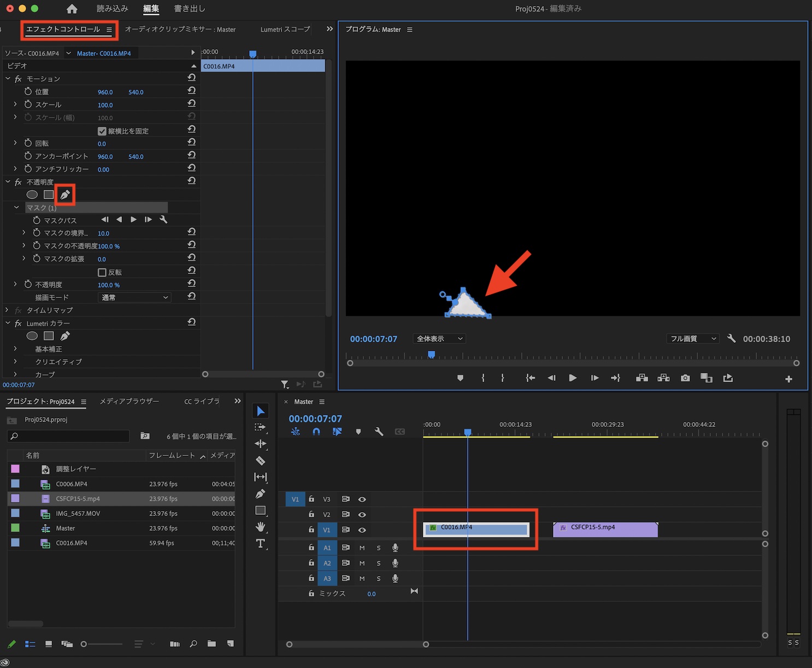This screenshot has width=812, height=668.
Task: Select the Hand tool in the tools panel
Action: [261, 527]
